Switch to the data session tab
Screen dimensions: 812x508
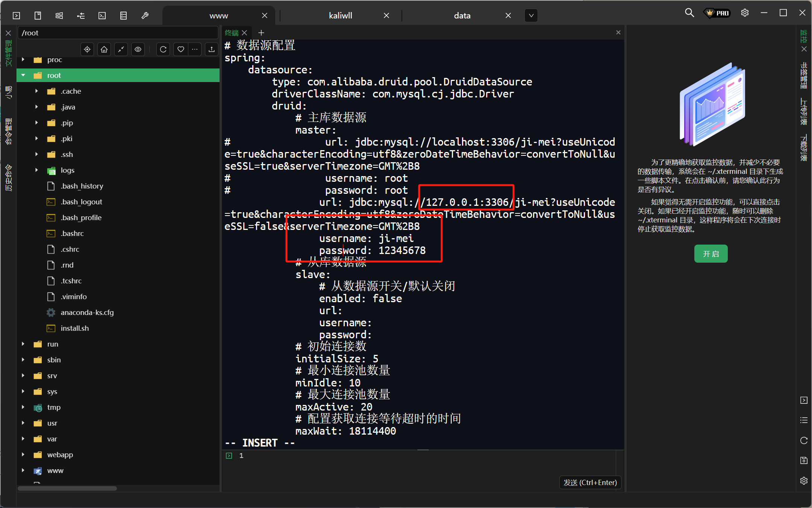[462, 15]
